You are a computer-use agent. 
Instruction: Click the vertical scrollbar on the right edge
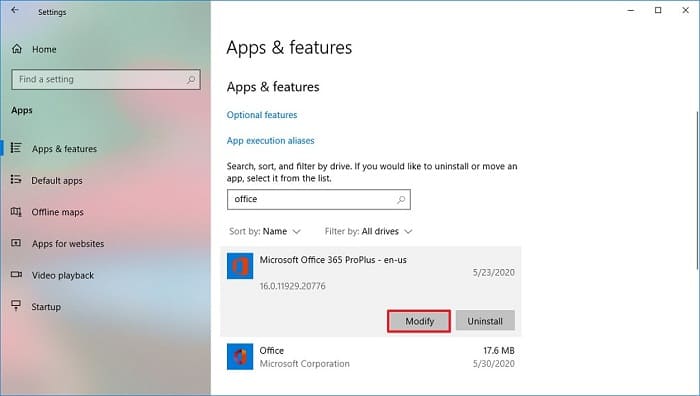[x=697, y=190]
